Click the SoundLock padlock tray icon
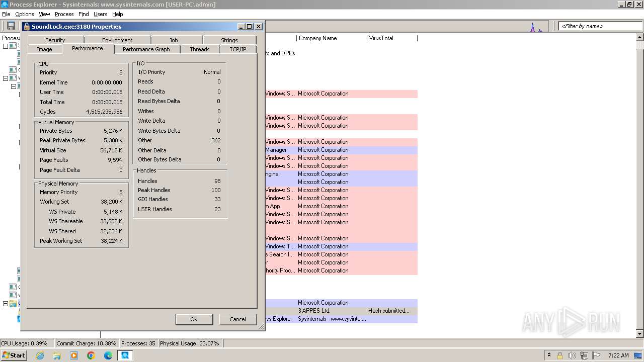644x362 pixels. (x=559, y=355)
